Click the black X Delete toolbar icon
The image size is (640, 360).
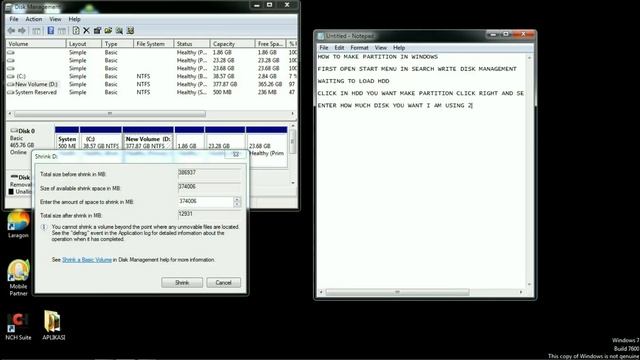(x=86, y=31)
